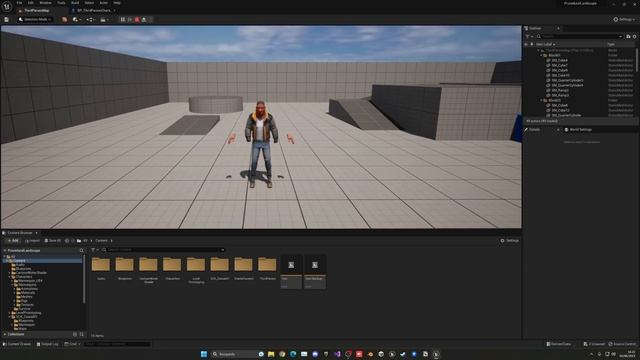Open the File menu
640x360 pixels.
[19, 3]
